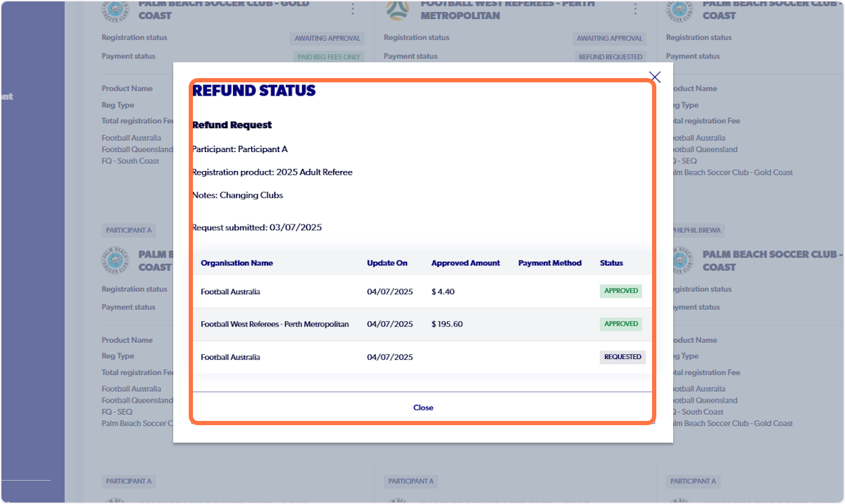Image resolution: width=845 pixels, height=504 pixels.
Task: Close the Refund Status dialog with X icon
Action: tap(655, 77)
